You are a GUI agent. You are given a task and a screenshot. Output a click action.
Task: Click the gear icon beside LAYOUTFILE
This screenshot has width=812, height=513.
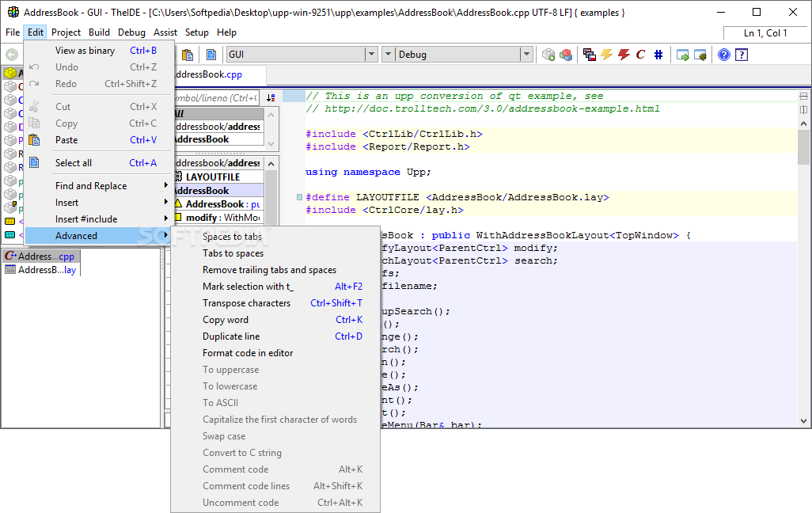tap(177, 177)
